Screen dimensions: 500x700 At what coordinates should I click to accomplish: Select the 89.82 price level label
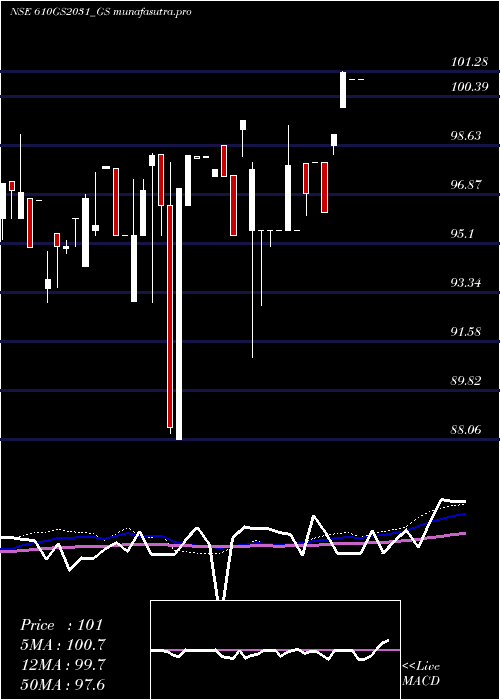tap(466, 381)
